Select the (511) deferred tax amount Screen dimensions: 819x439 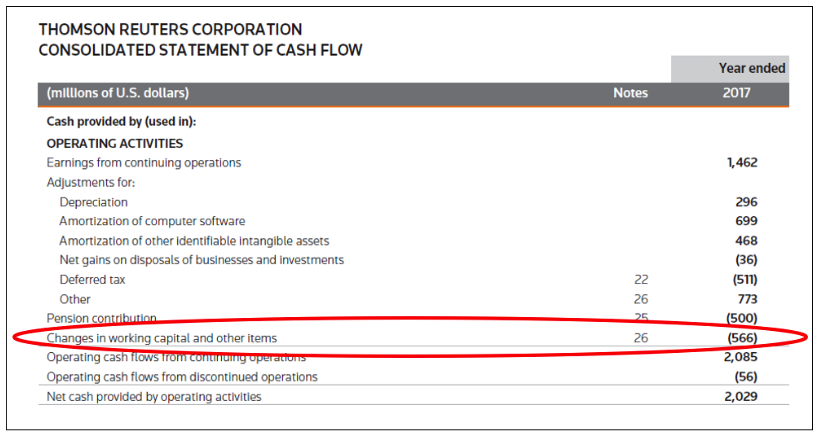click(742, 280)
